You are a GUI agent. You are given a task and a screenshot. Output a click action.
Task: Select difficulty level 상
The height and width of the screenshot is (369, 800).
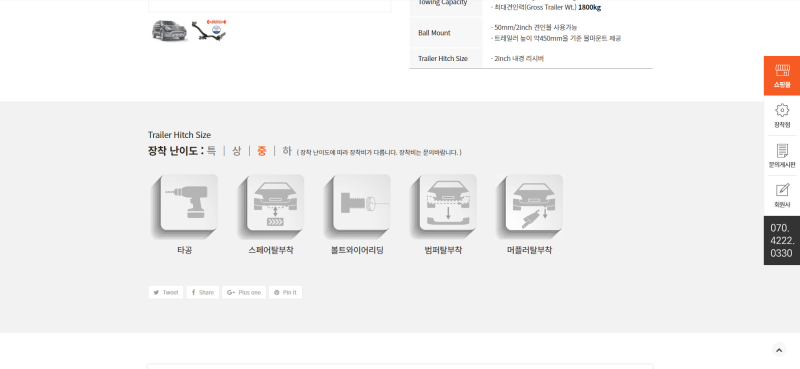click(236, 151)
